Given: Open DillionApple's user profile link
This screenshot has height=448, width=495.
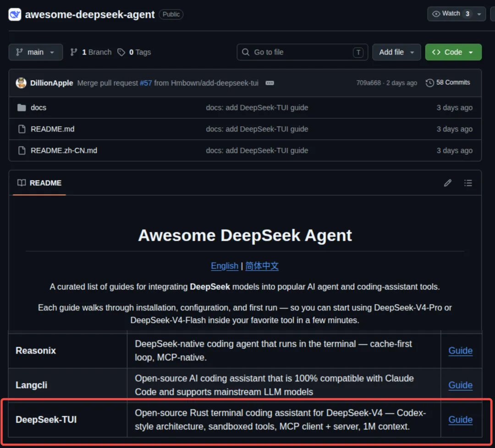Looking at the screenshot, I should click(x=51, y=83).
